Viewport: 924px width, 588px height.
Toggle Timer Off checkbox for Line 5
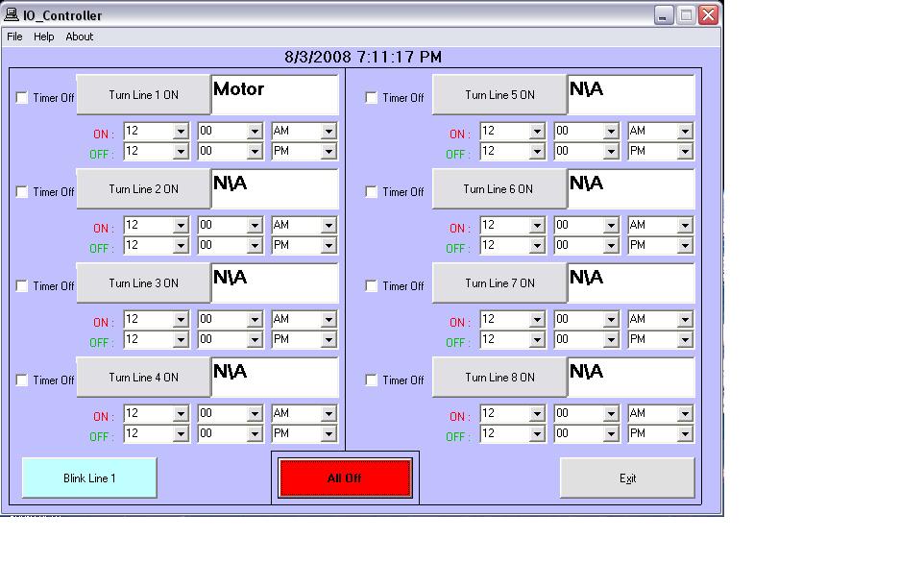click(372, 98)
